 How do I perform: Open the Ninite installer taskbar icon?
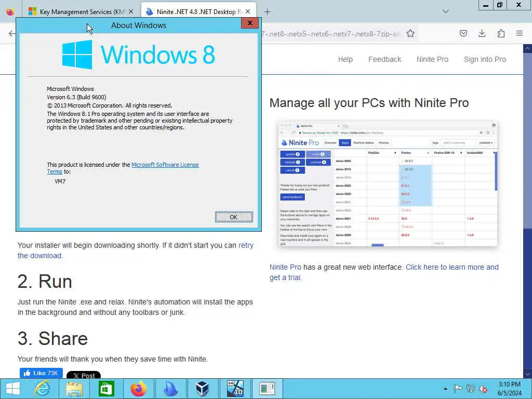(x=170, y=389)
